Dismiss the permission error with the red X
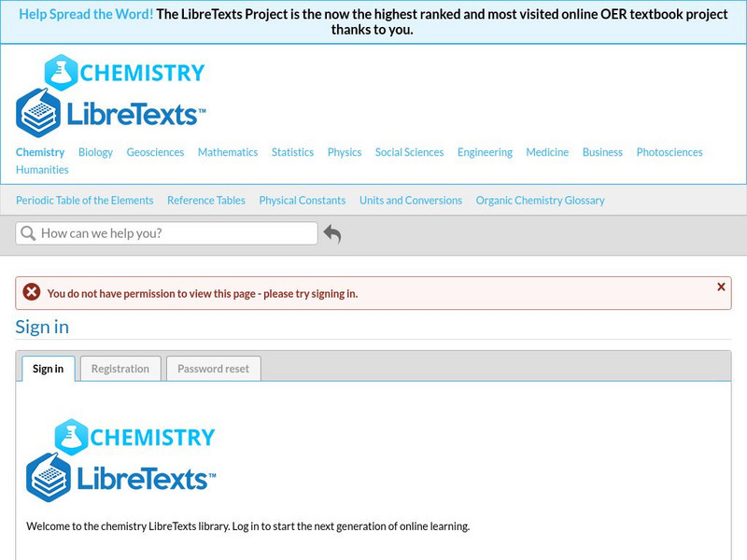Image resolution: width=747 pixels, height=560 pixels. click(718, 286)
